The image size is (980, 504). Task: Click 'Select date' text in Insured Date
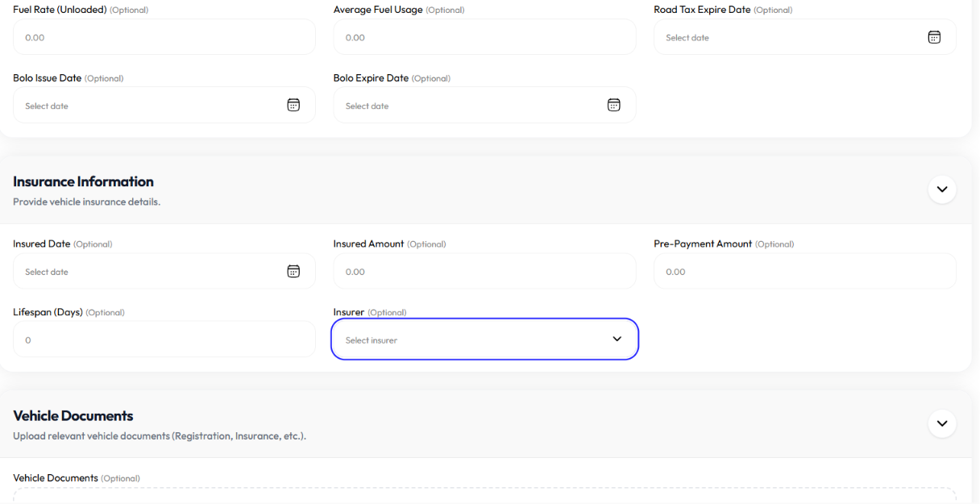(47, 272)
